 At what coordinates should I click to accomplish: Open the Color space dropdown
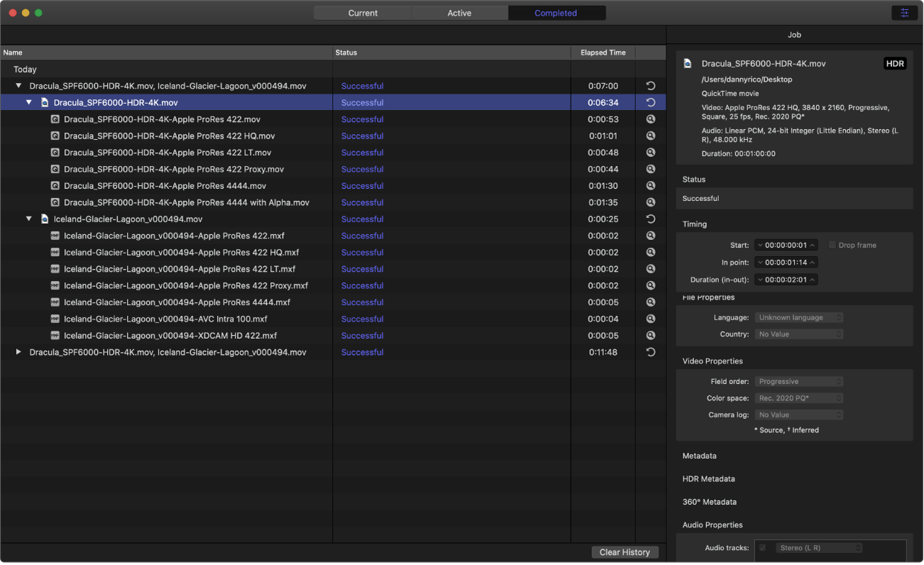point(798,398)
